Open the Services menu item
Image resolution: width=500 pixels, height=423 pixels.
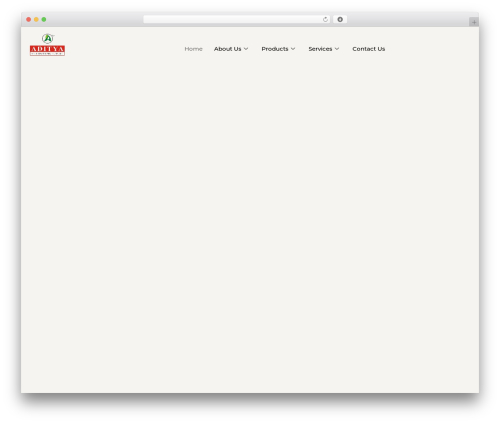[x=320, y=49]
